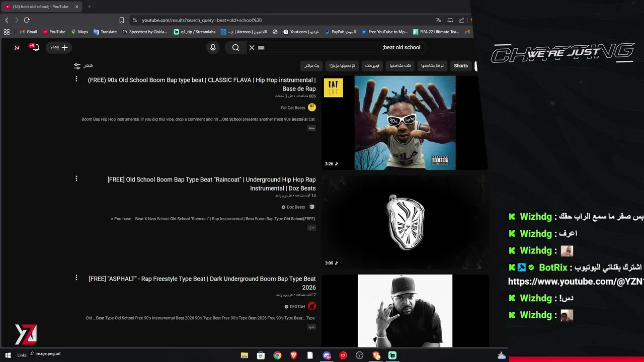
Task: Open search filters icon
Action: click(77, 66)
